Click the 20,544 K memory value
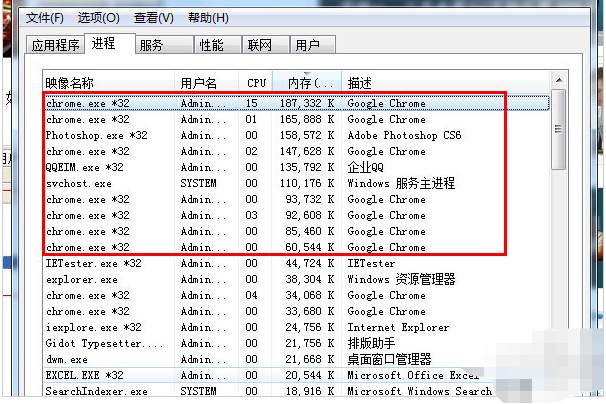The height and width of the screenshot is (404, 606). 310,375
